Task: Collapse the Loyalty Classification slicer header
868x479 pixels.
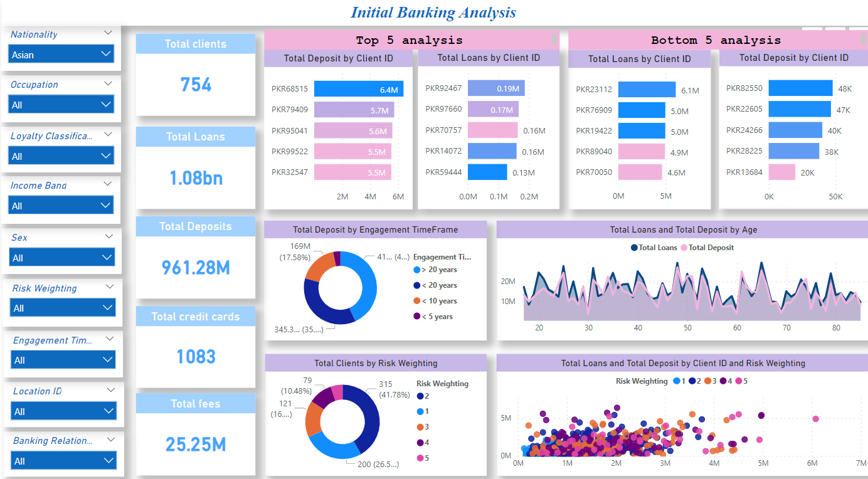Action: 108,133
